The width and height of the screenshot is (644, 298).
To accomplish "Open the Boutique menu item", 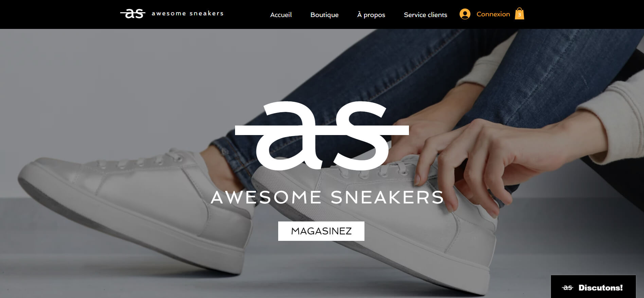I will [x=324, y=15].
